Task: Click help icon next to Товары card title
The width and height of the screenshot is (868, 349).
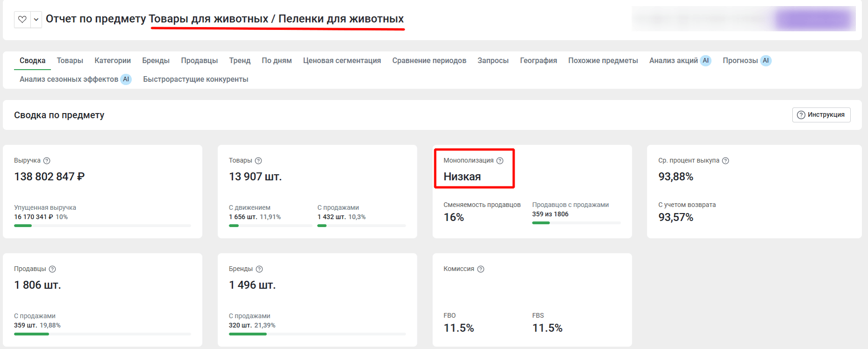Action: 258,161
